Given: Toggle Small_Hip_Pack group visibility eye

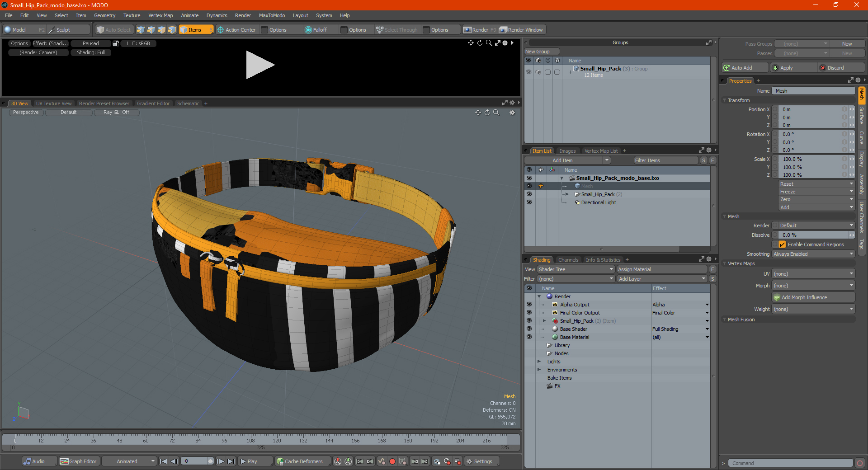Looking at the screenshot, I should pyautogui.click(x=528, y=72).
